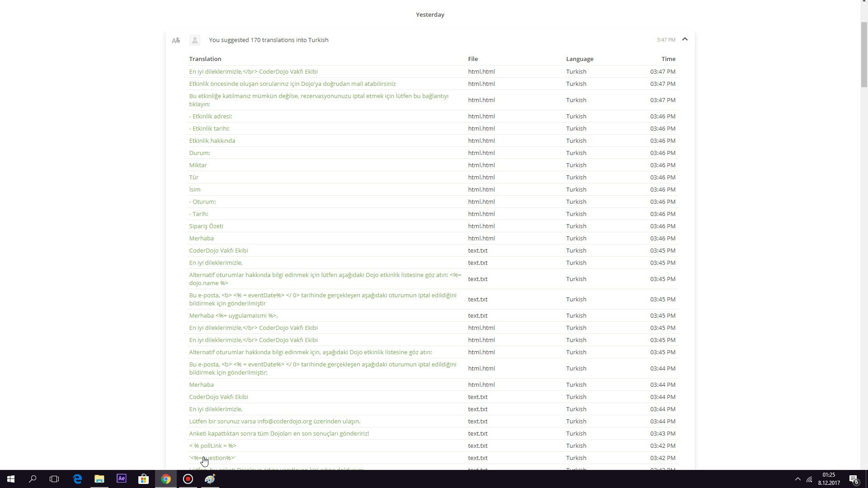Click the 3:47 PM timestamp on the activity header

pos(666,40)
